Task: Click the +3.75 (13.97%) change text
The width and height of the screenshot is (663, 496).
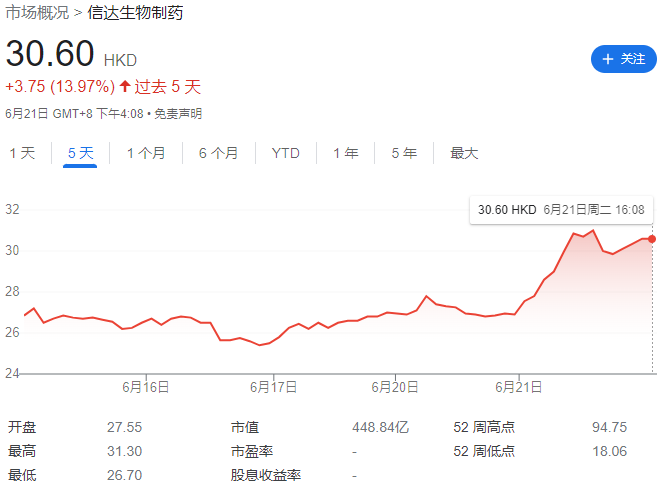Action: coord(60,87)
